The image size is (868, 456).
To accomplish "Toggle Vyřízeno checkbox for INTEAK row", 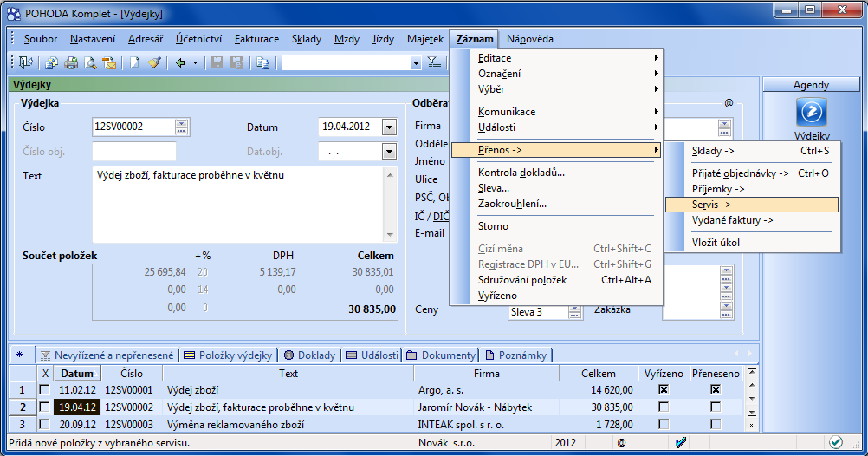I will click(664, 425).
